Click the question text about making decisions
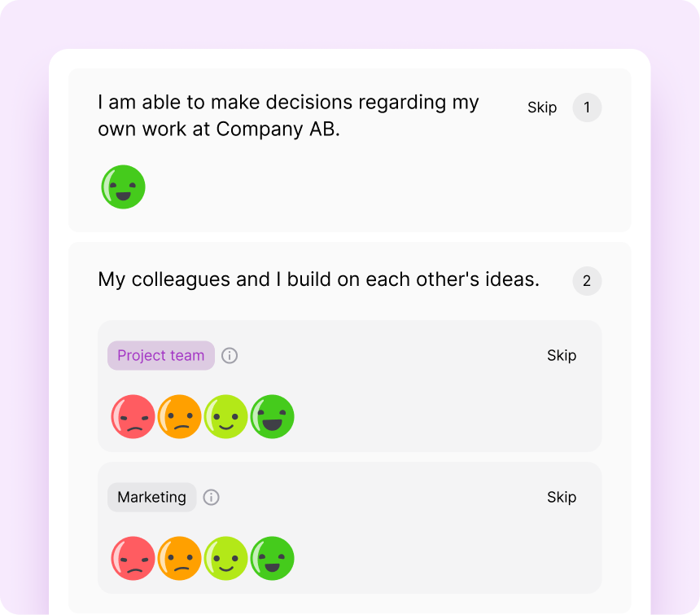The width and height of the screenshot is (700, 615). click(x=288, y=116)
